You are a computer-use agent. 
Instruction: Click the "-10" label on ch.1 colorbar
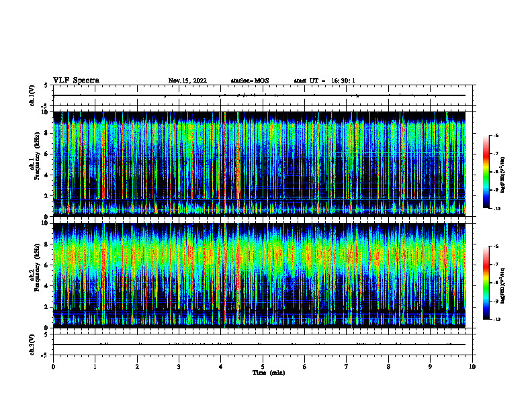coord(496,209)
